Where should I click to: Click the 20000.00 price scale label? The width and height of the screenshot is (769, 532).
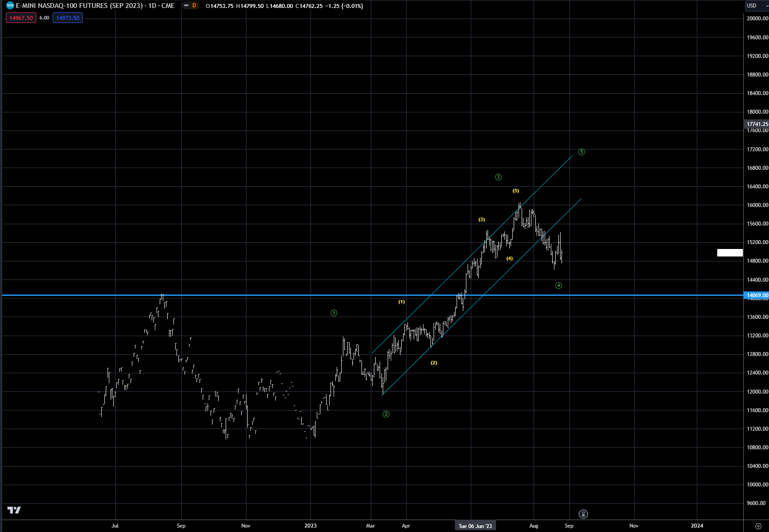coord(757,19)
